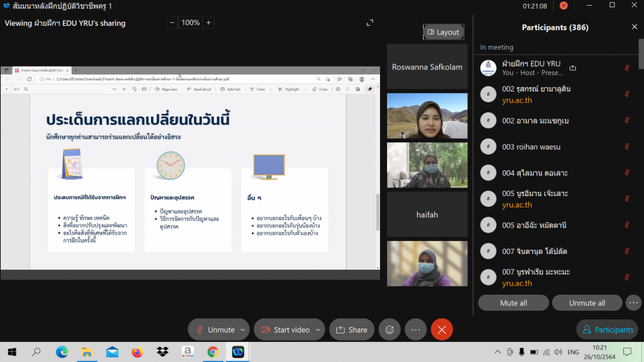Open more options beside Unmute all
The image size is (644, 362).
[633, 303]
